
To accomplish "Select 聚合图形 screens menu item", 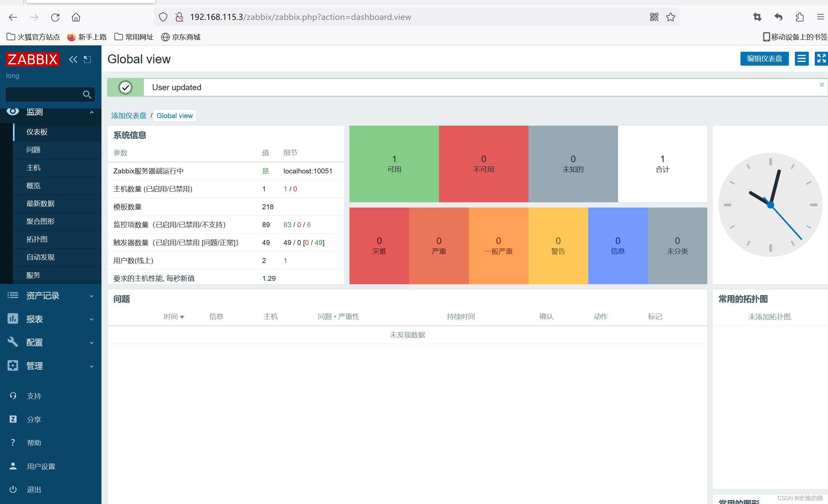I will coord(57,221).
